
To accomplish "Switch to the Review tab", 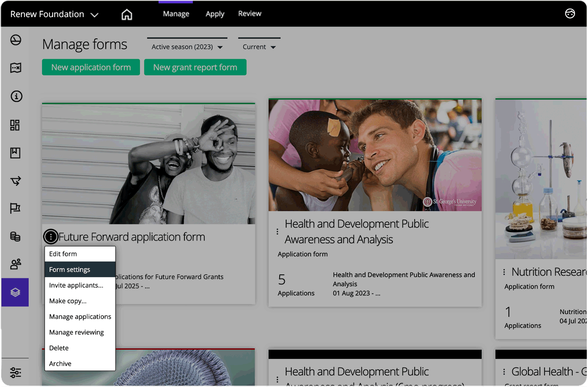I will pyautogui.click(x=250, y=14).
